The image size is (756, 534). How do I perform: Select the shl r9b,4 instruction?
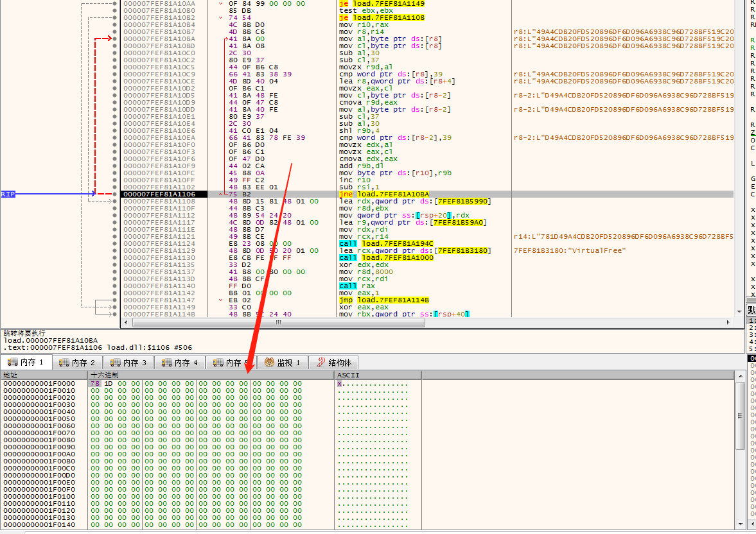[x=359, y=130]
